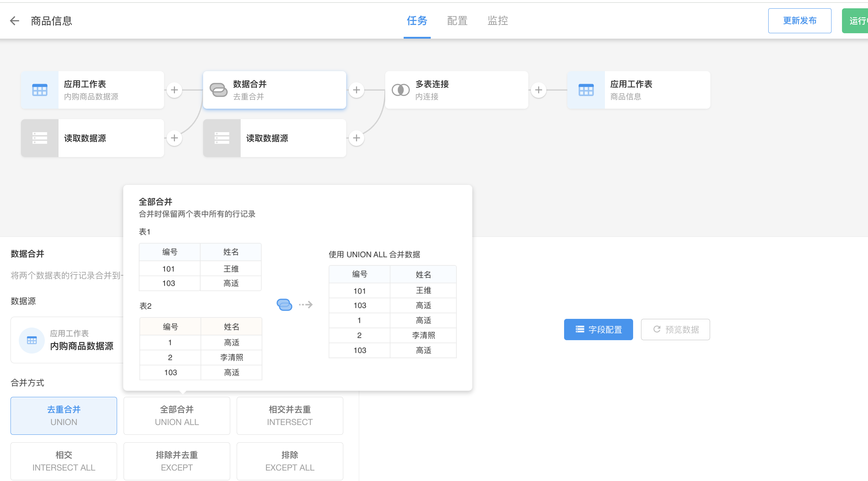Select the 全部合并 UNION ALL merge option
Screen dimensions: 868x481
point(177,416)
